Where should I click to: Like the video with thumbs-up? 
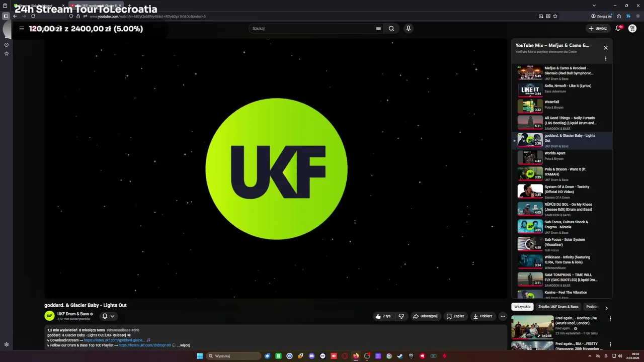tap(383, 316)
